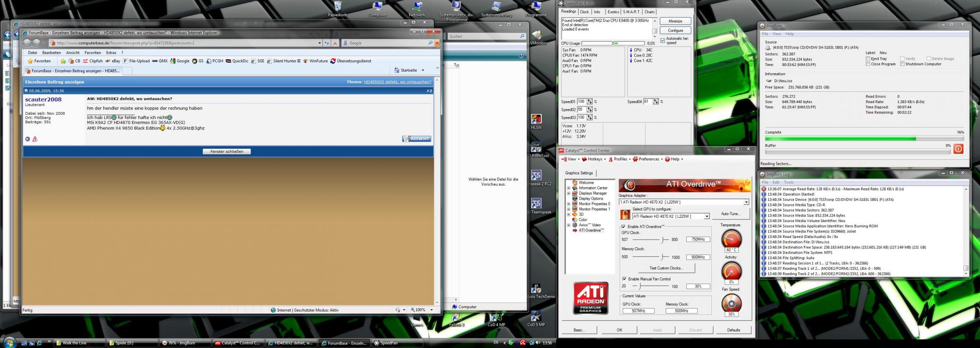Click the IE refresh button
The image size is (980, 348).
pyautogui.click(x=327, y=43)
